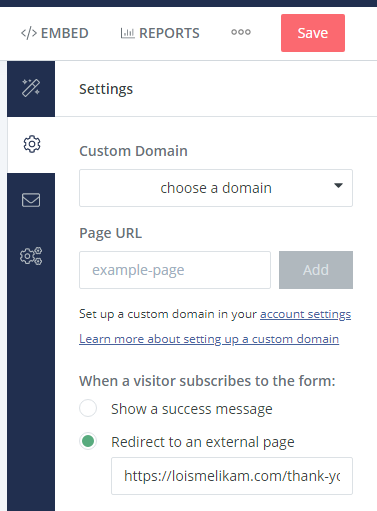Select 'Redirect to an external page' radio button

point(88,441)
